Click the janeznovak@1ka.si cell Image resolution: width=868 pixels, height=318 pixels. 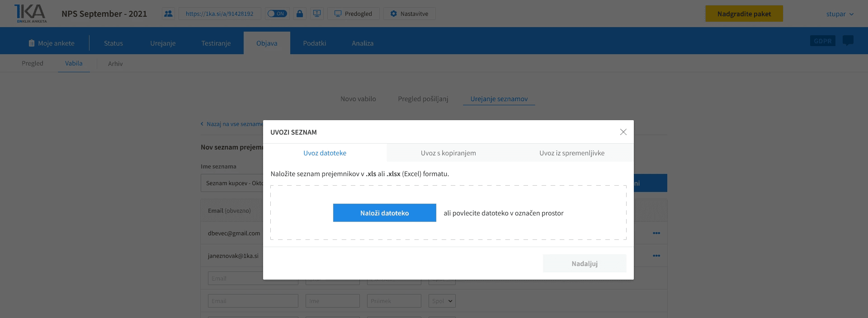point(233,256)
